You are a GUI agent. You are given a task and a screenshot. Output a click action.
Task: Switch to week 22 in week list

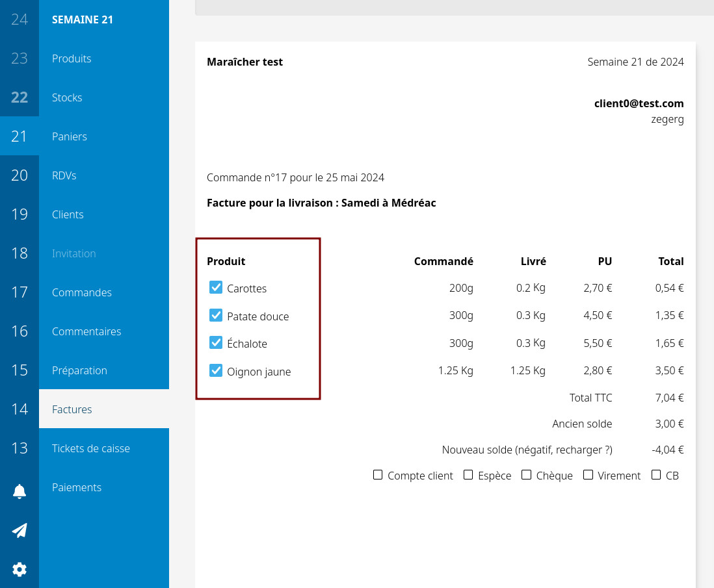[20, 97]
